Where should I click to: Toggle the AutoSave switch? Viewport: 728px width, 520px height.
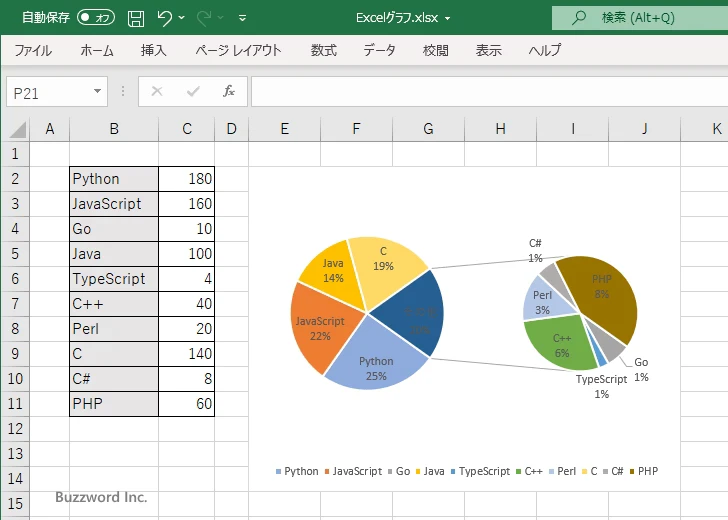(x=96, y=18)
